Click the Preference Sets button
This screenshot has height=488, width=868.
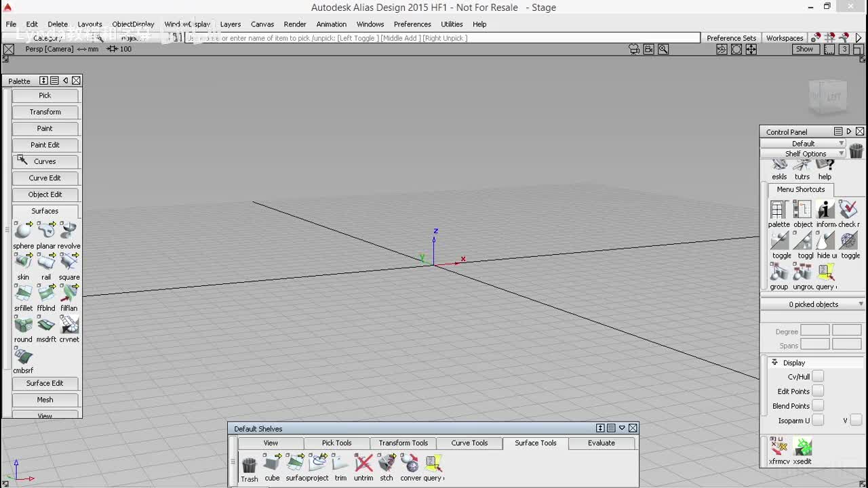pyautogui.click(x=731, y=38)
